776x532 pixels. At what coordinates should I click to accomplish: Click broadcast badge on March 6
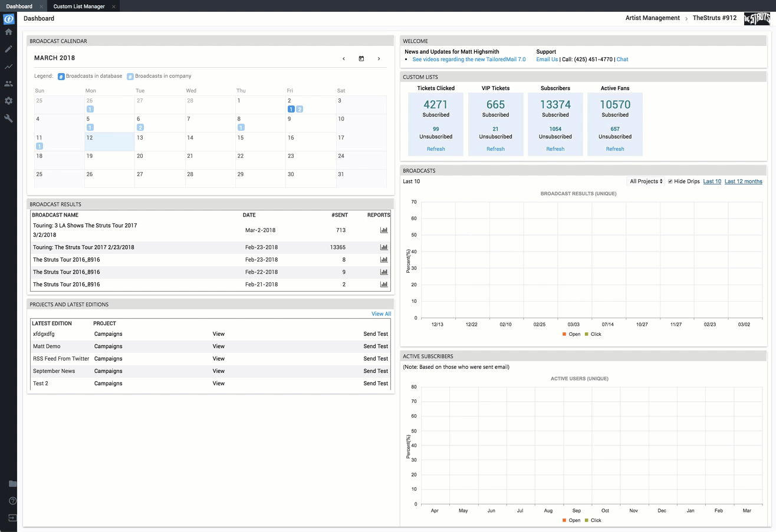tap(140, 127)
